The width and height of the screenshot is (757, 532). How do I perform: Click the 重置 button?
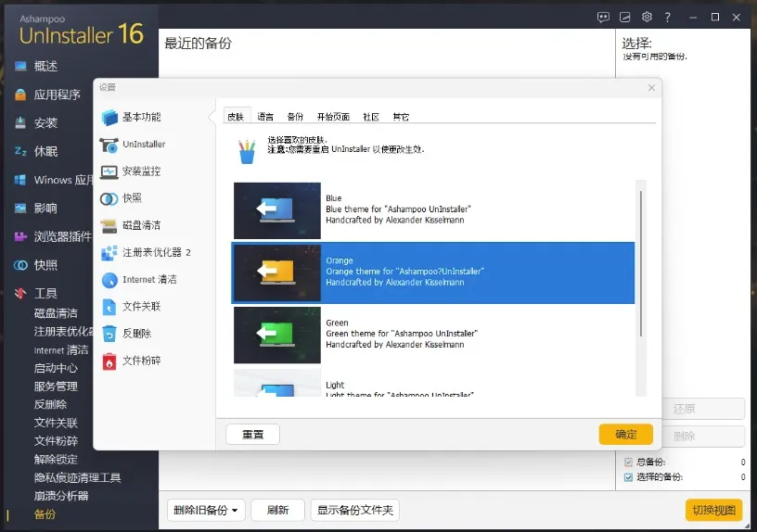252,434
